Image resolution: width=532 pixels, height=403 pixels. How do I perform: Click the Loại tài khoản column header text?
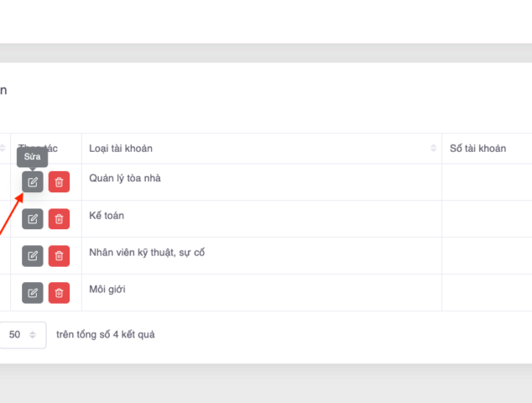[x=121, y=149]
